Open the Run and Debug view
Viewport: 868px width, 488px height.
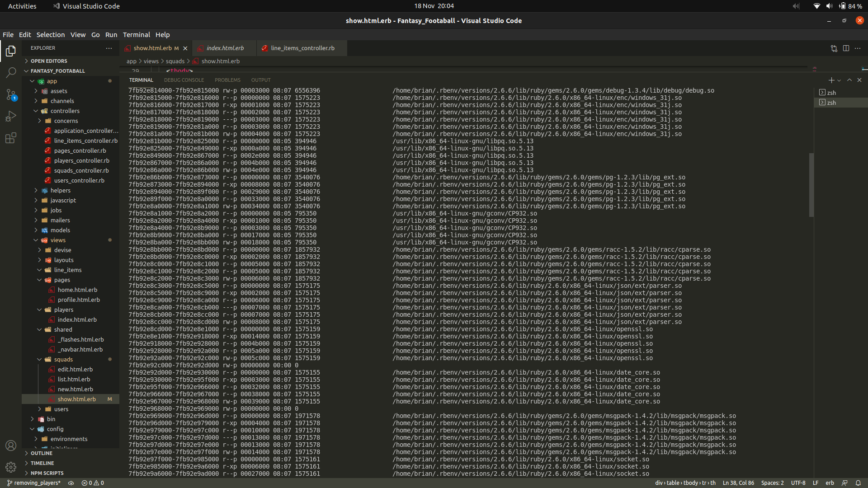click(11, 116)
